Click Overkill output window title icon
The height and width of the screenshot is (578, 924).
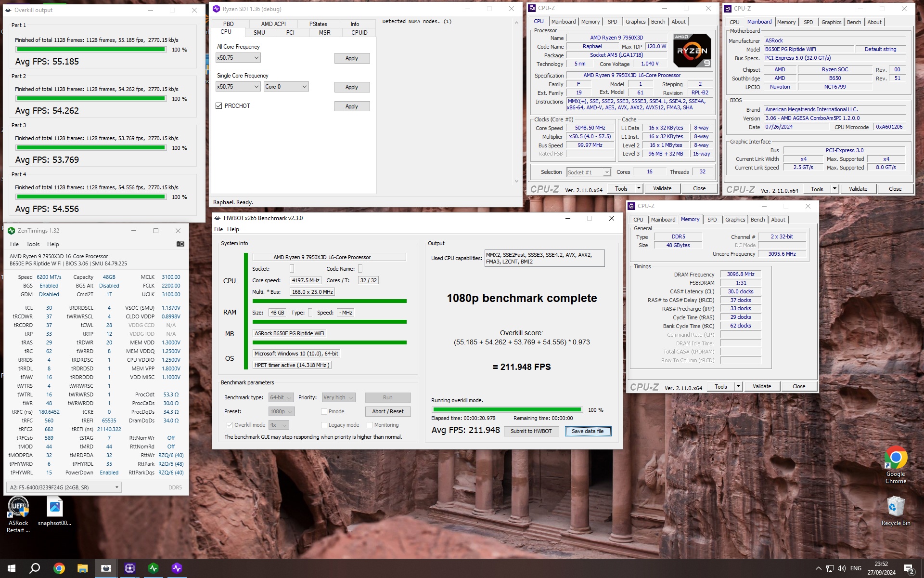pyautogui.click(x=8, y=10)
